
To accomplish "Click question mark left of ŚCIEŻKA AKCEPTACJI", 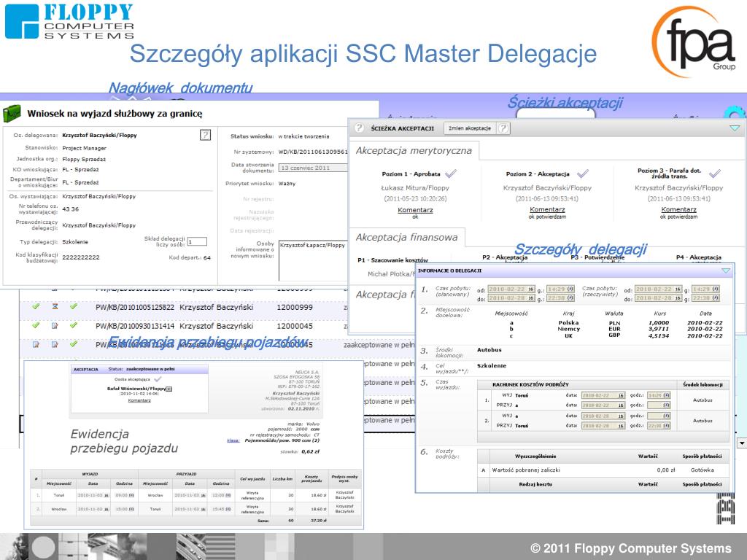I will tap(359, 128).
